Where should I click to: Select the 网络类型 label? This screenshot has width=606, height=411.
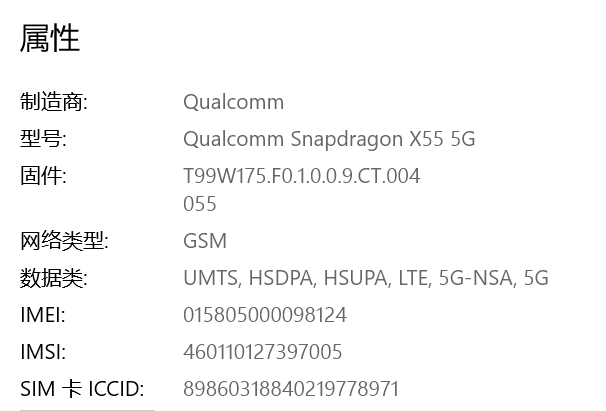[x=64, y=241]
